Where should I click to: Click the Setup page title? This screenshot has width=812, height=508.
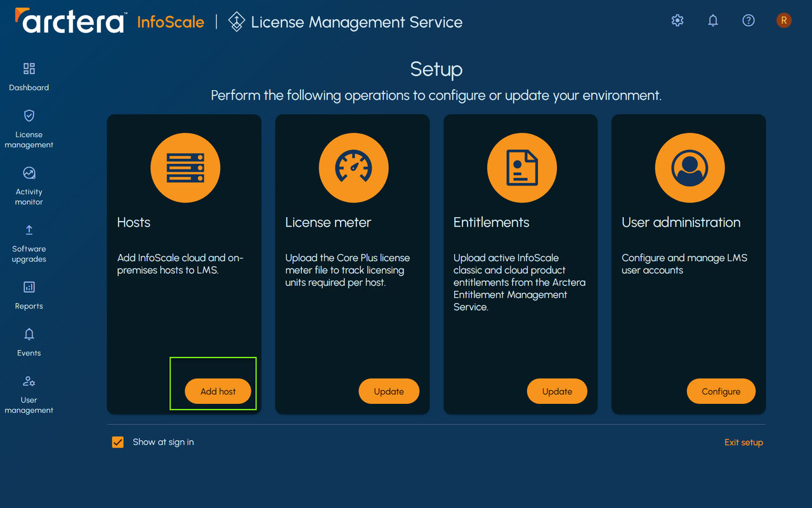pos(436,69)
